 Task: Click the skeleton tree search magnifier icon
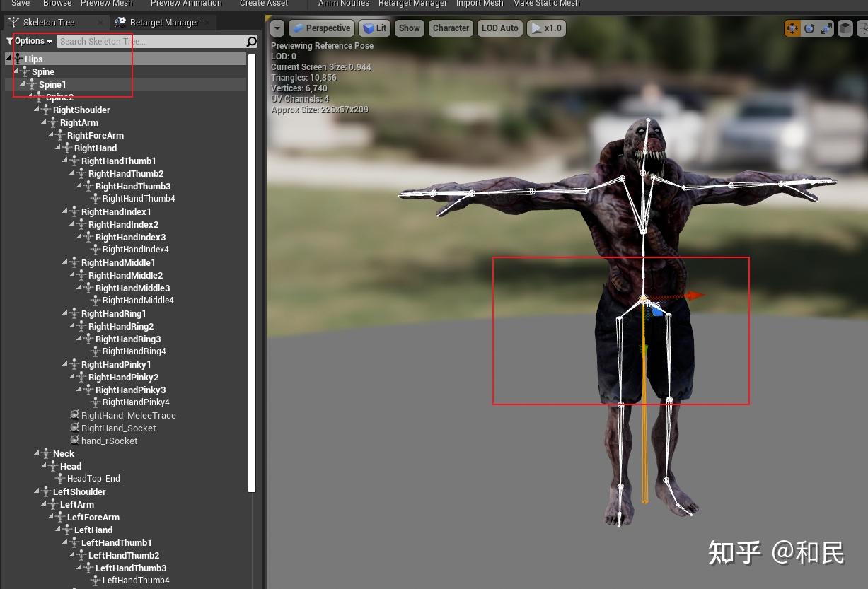pos(250,41)
